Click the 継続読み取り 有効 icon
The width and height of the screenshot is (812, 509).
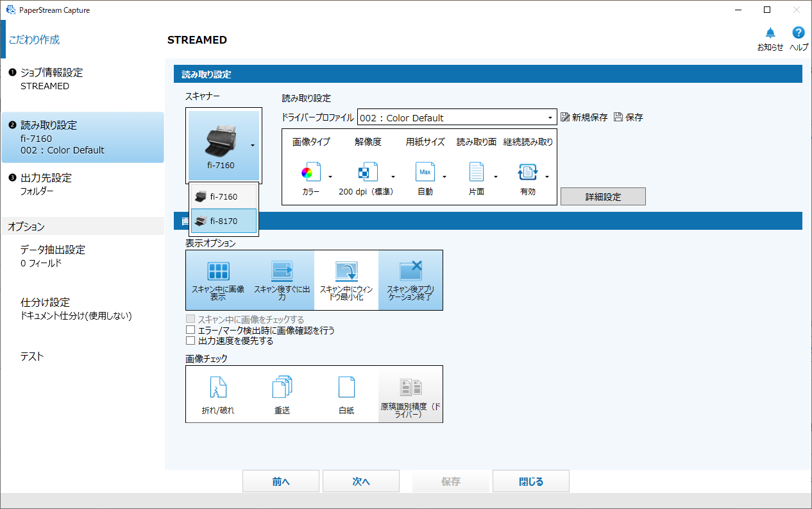tap(527, 173)
